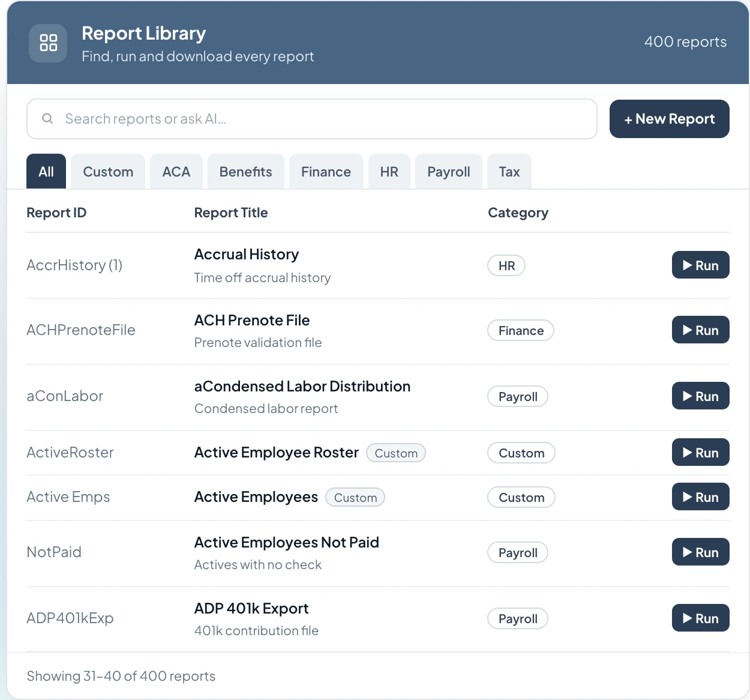Click the aConLabor report ID

coord(65,396)
